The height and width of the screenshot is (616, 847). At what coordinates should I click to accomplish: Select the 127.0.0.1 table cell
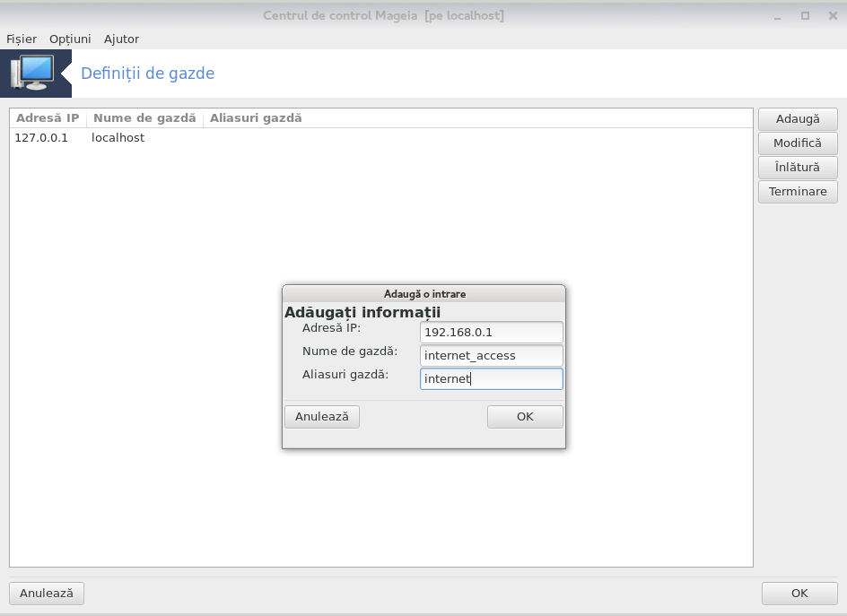41,138
